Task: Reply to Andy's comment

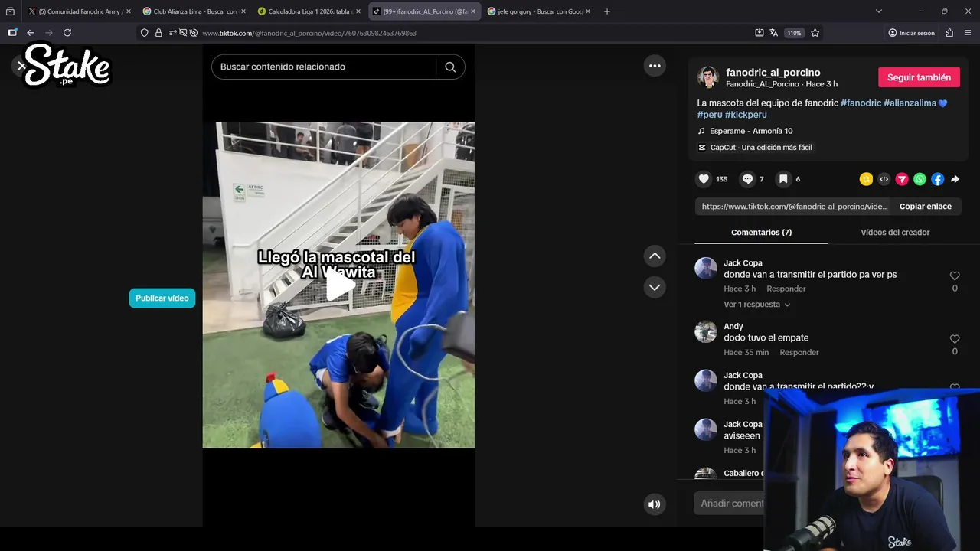Action: coord(799,353)
